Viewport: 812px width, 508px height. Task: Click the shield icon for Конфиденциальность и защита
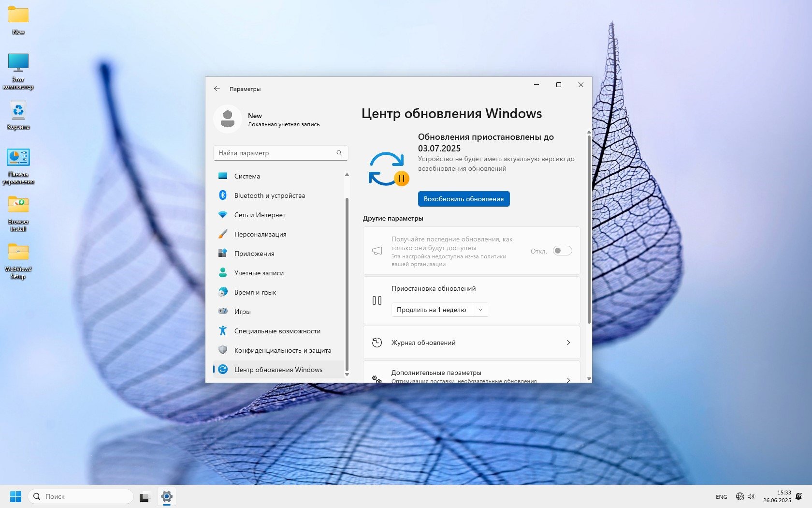tap(223, 350)
